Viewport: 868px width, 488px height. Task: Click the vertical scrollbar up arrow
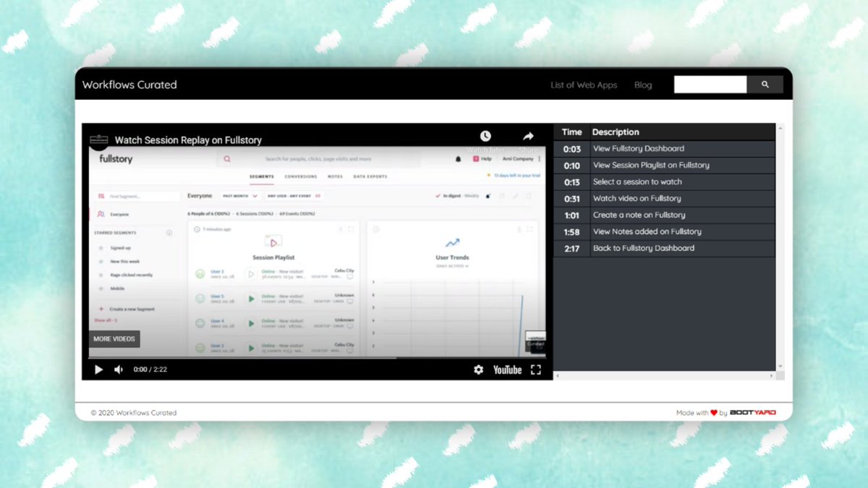pyautogui.click(x=780, y=128)
